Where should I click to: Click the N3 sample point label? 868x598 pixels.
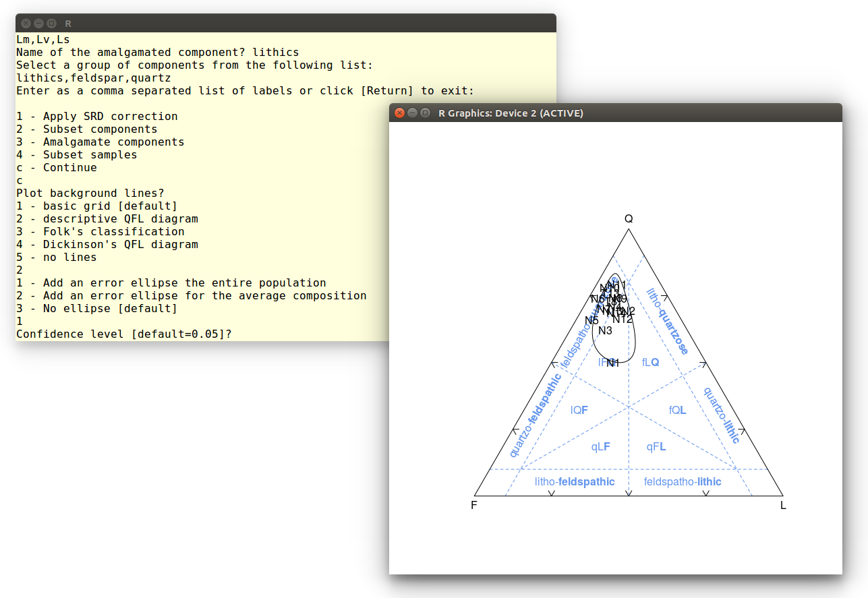605,330
